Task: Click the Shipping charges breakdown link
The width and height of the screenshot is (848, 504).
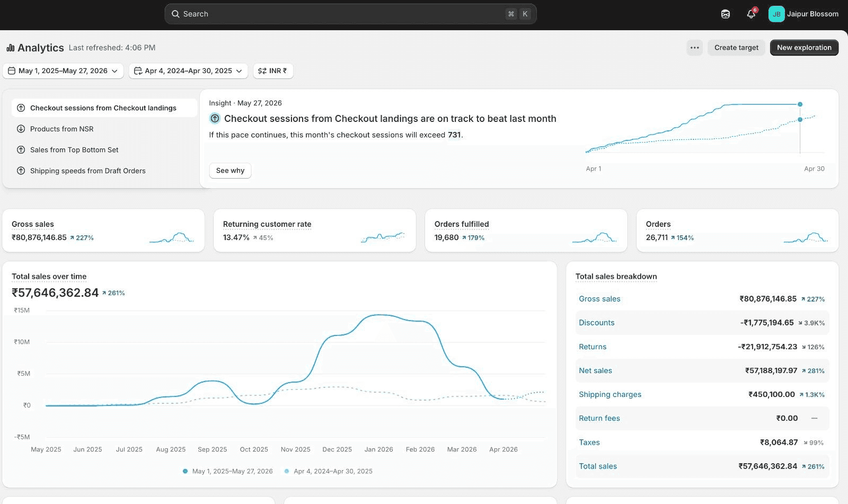Action: point(610,394)
